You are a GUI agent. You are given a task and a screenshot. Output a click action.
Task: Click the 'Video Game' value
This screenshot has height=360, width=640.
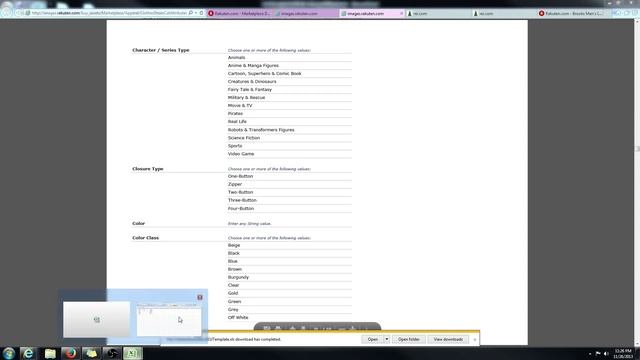[241, 154]
